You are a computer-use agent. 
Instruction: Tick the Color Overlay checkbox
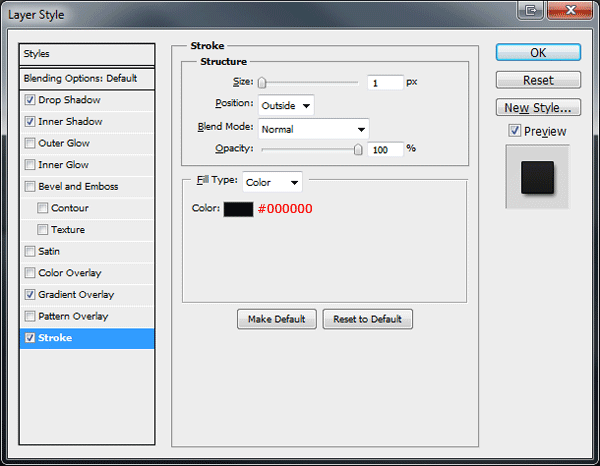coord(30,273)
